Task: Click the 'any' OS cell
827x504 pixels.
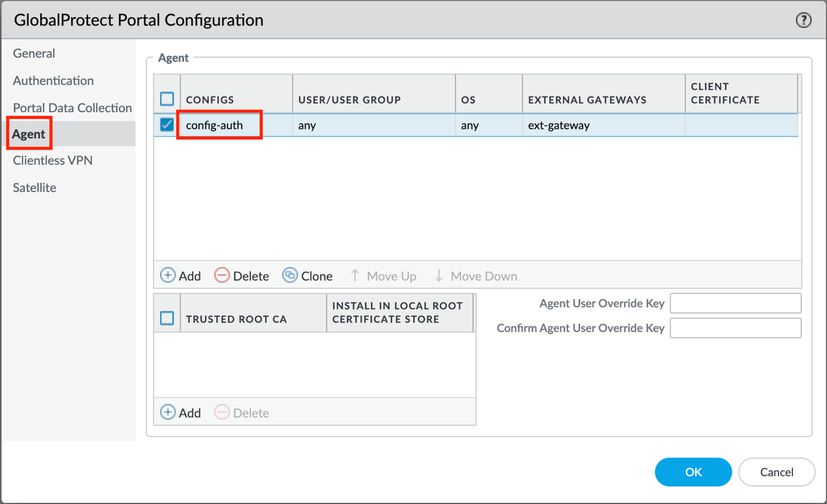Action: click(470, 125)
